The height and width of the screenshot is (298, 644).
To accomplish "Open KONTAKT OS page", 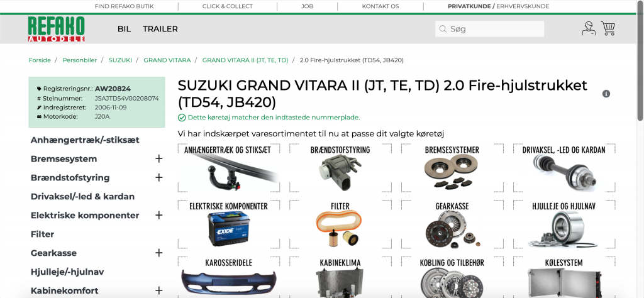I will (380, 6).
